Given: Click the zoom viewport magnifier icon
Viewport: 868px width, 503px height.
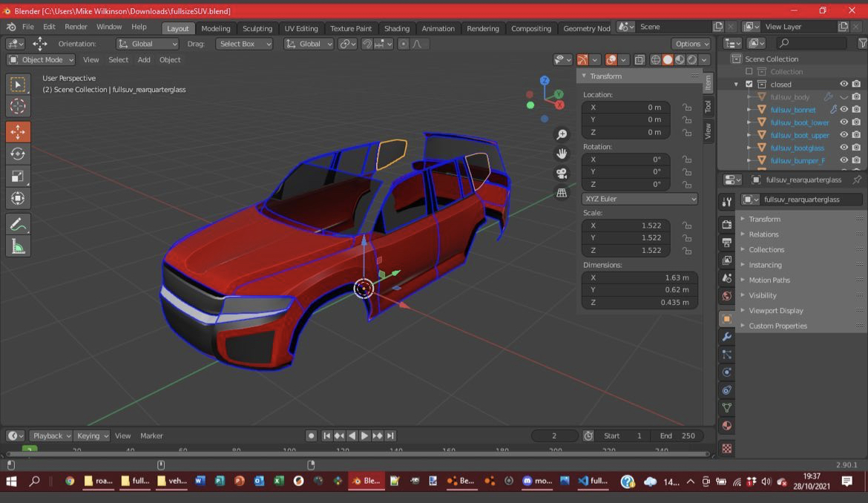Looking at the screenshot, I should [562, 134].
